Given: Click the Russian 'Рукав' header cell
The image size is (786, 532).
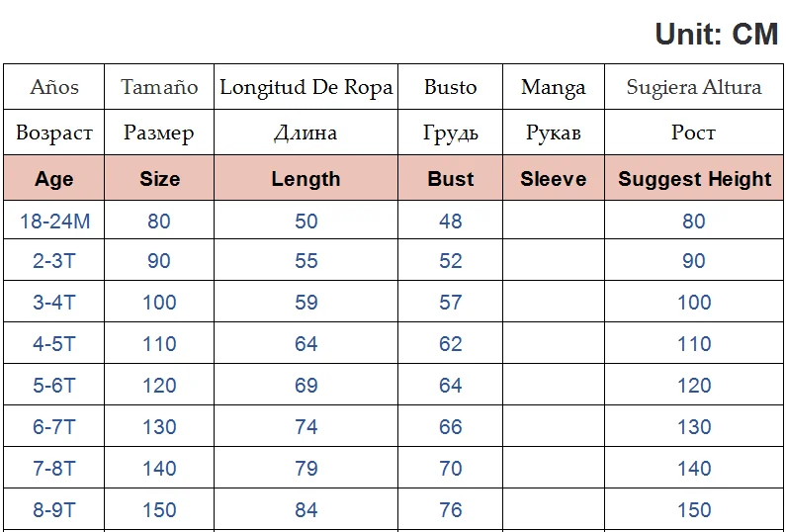Looking at the screenshot, I should 554,133.
